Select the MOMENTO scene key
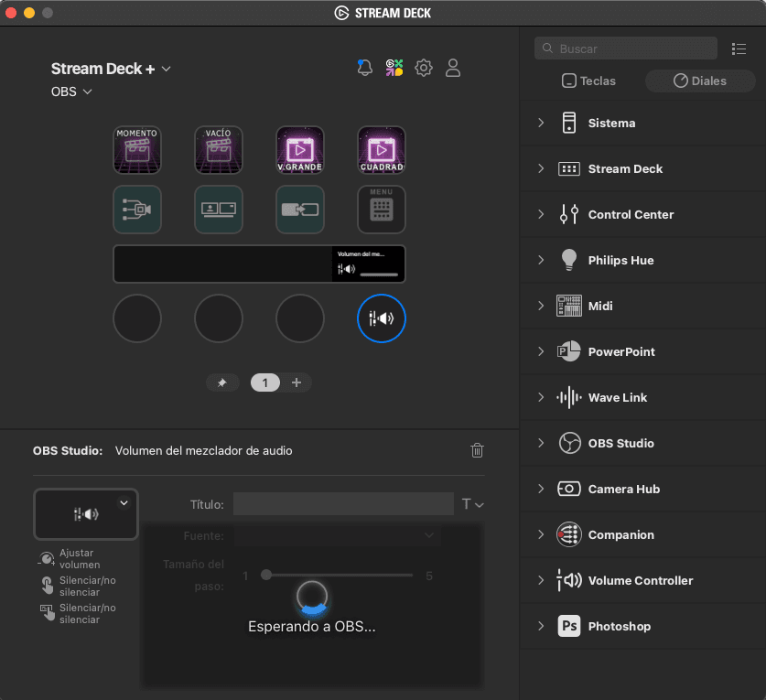 point(137,150)
